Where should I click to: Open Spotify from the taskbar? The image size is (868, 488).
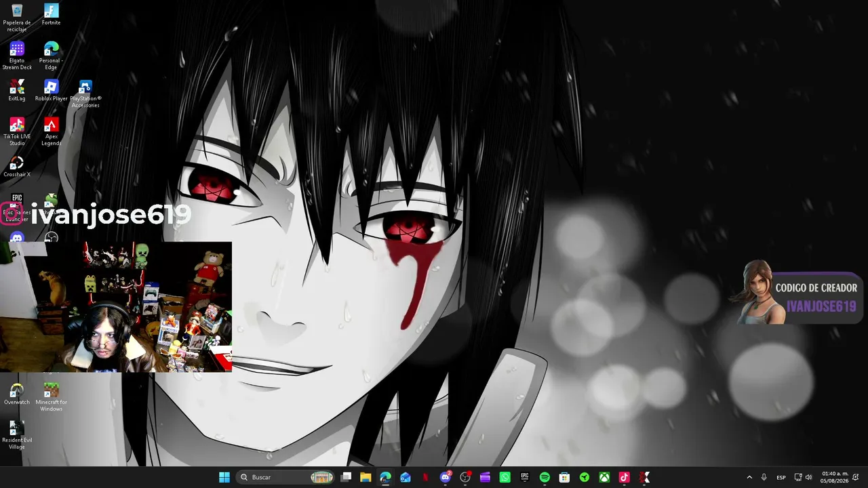click(545, 477)
